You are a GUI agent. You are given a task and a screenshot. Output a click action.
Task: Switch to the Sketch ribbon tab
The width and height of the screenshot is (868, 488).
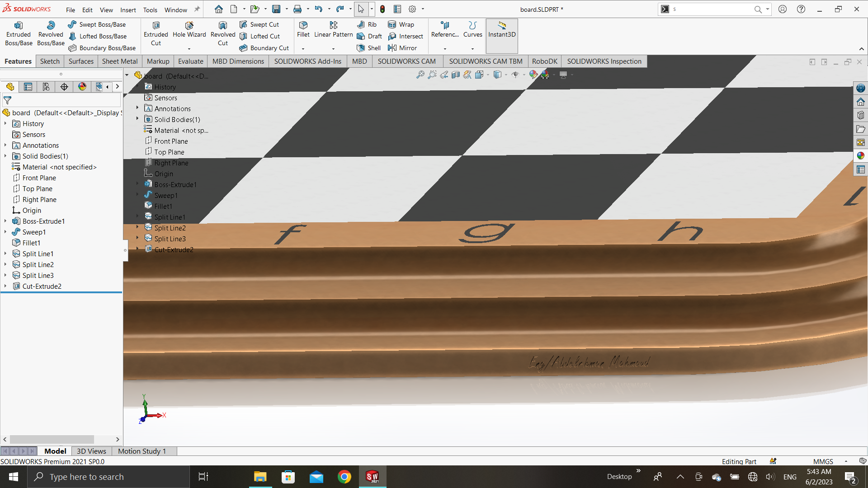50,61
